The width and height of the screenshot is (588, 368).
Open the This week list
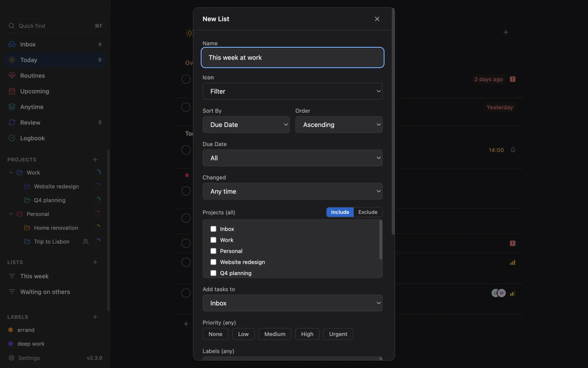click(x=55, y=276)
